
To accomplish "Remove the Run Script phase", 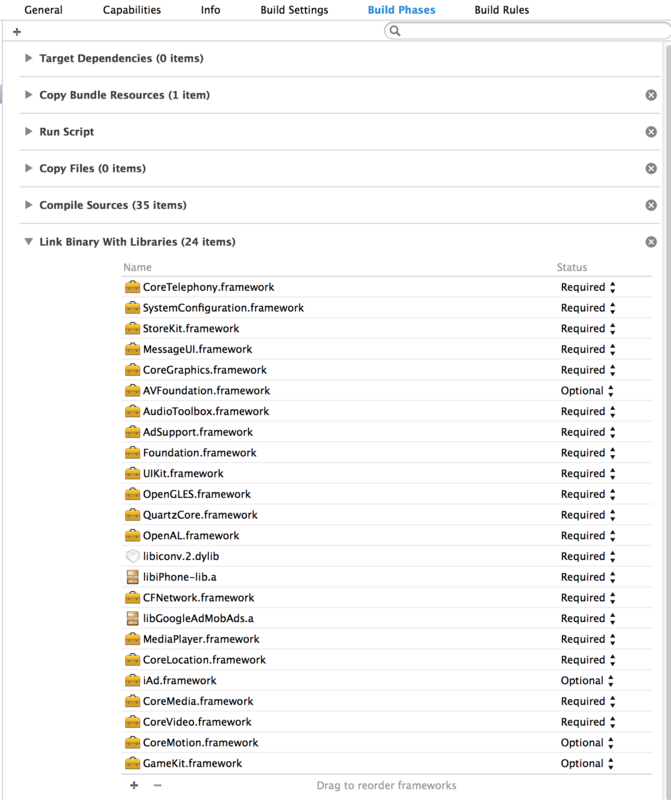I will [651, 132].
